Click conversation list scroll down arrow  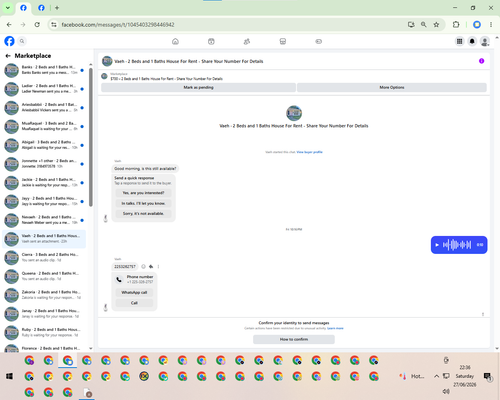91,348
